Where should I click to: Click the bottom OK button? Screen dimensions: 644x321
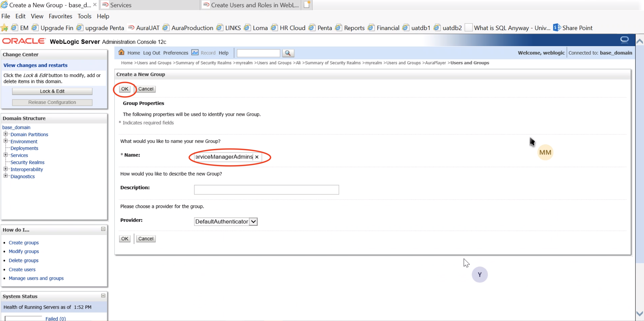[x=125, y=239]
